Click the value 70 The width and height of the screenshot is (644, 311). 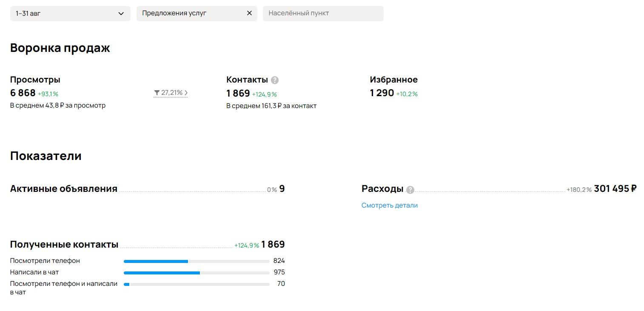point(281,284)
